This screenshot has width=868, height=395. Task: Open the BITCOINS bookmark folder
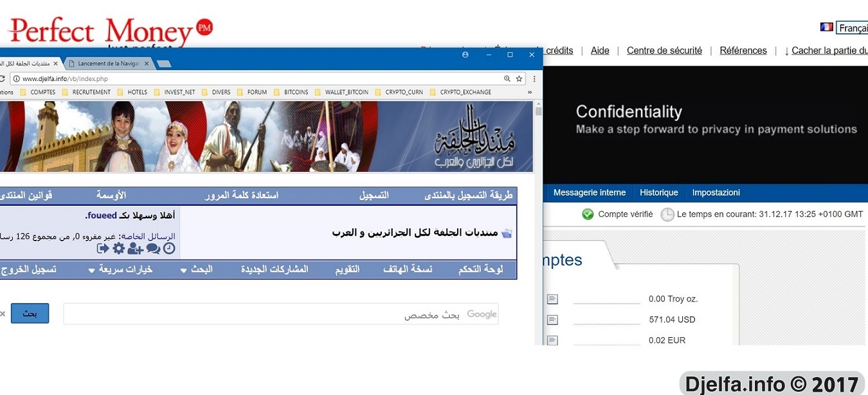point(291,92)
